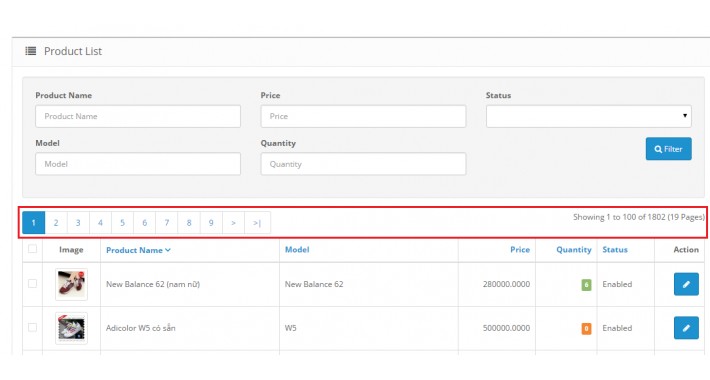Viewport: 710px width, 380px height.
Task: Tick the Adicolor W5 row checkbox
Action: pyautogui.click(x=32, y=327)
